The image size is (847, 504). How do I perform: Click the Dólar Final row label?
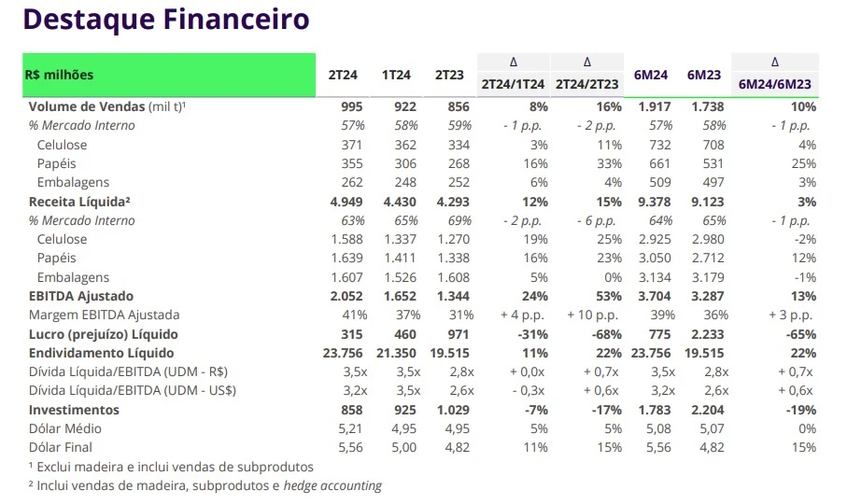(x=60, y=447)
